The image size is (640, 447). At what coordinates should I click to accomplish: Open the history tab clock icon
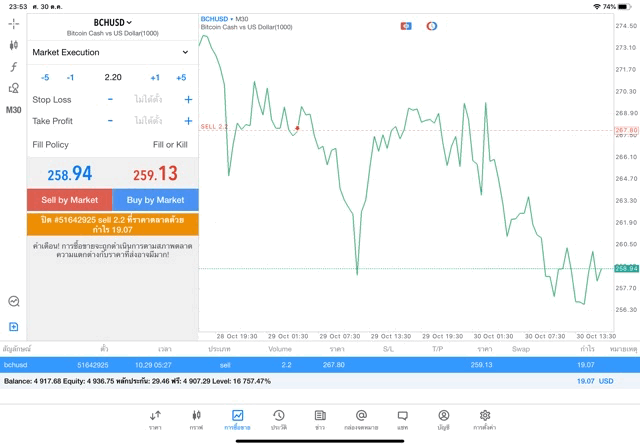pos(279,420)
